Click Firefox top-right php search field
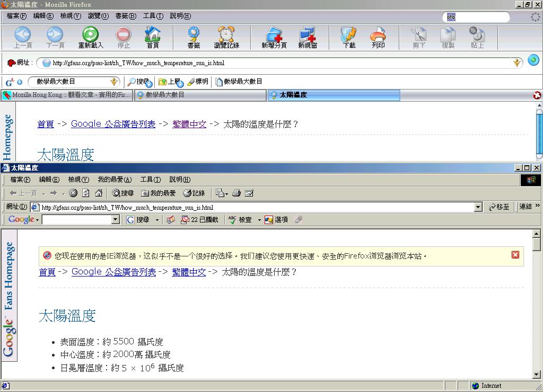This screenshot has width=543, height=392. pos(476,17)
